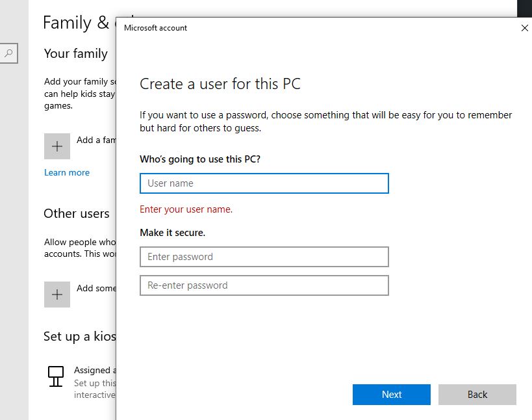Click the Add someone else label text
Screen dimensions: 532x420
click(96, 288)
